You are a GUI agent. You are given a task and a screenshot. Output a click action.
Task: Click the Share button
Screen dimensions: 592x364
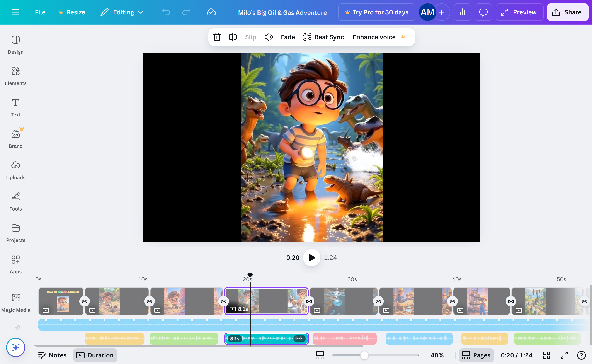tap(567, 12)
